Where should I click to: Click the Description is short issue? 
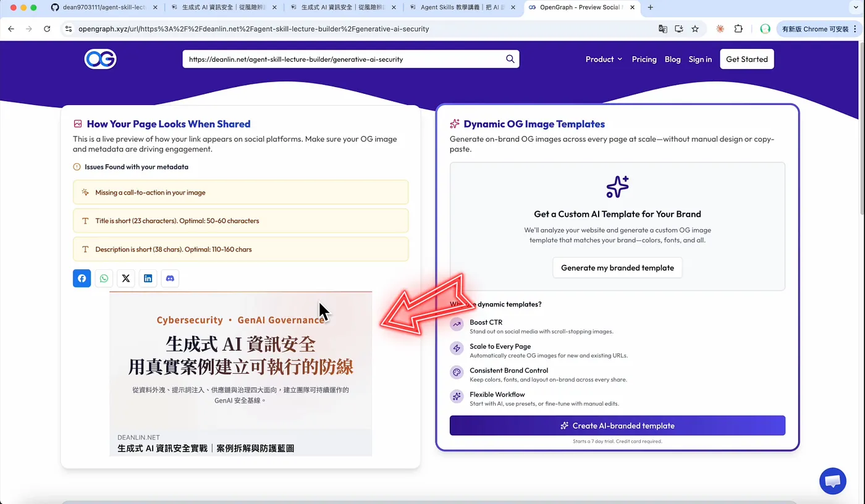tap(240, 249)
